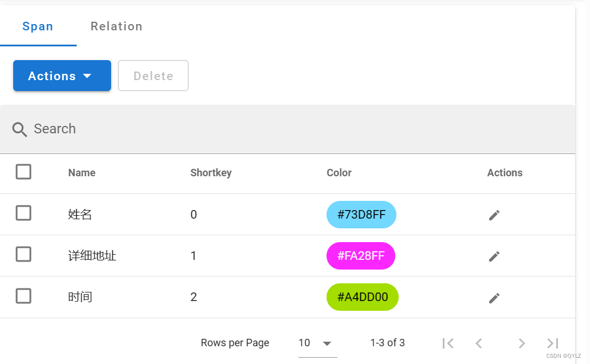Select the 详细地址 row checkbox
The width and height of the screenshot is (590, 364).
[x=23, y=255]
